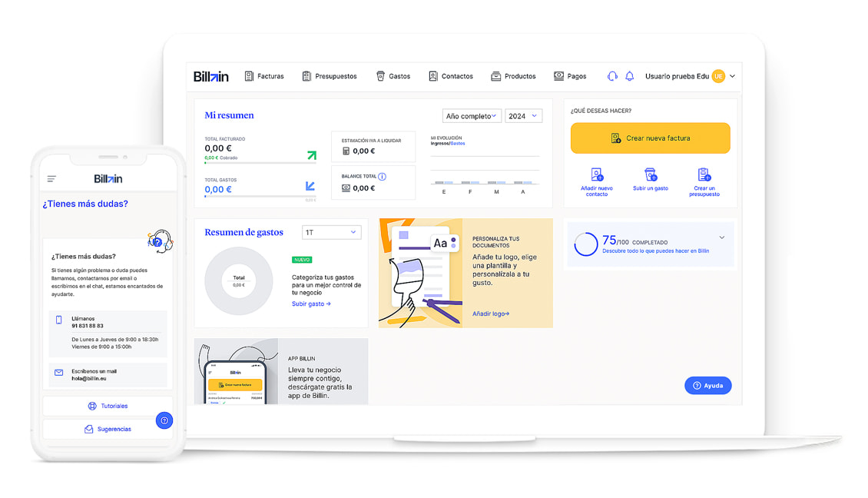Click the Crear nueva factura button
Screen dimensions: 868x498
coord(650,138)
